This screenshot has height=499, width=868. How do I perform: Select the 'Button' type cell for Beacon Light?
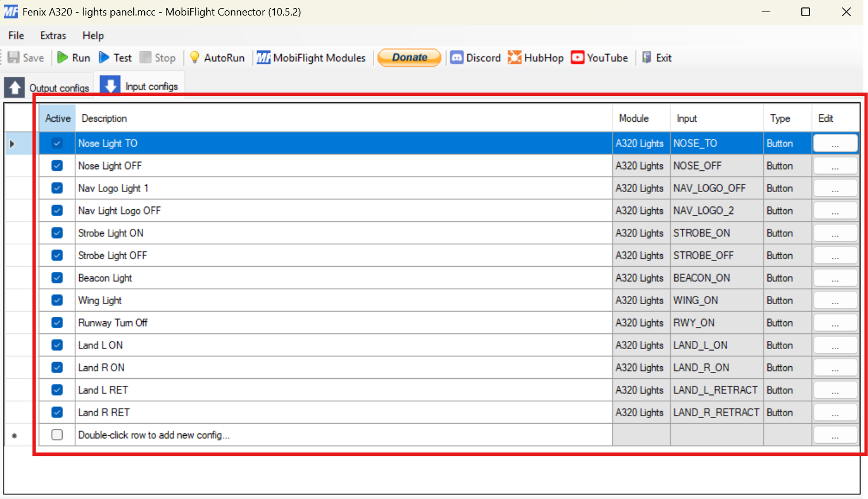[x=788, y=278]
